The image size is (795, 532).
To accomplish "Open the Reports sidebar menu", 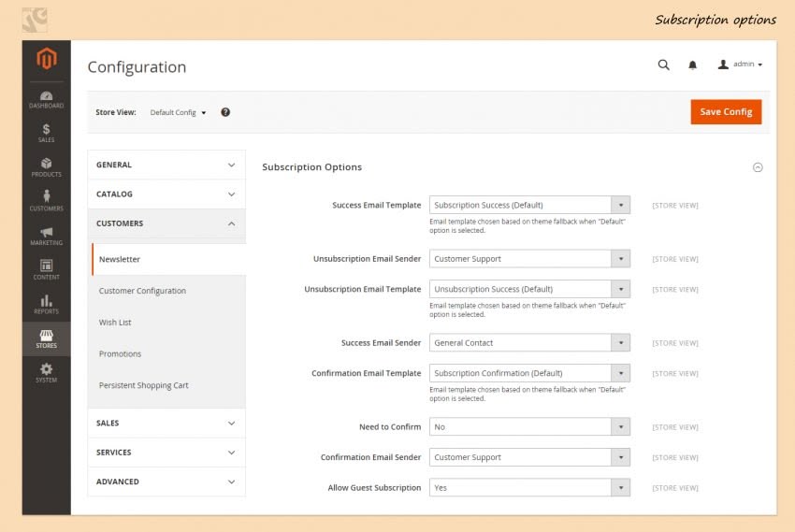I will coord(46,305).
